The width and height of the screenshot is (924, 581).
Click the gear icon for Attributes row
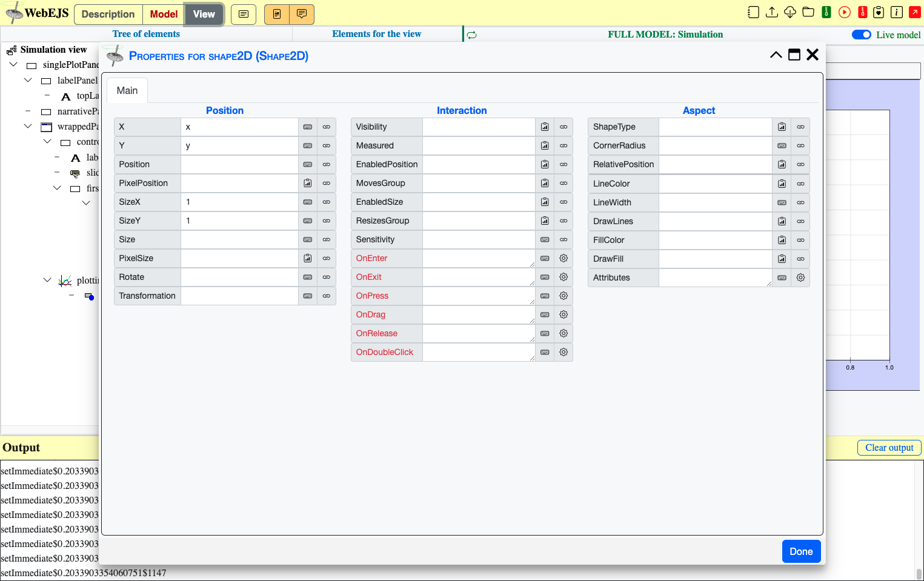pyautogui.click(x=801, y=278)
